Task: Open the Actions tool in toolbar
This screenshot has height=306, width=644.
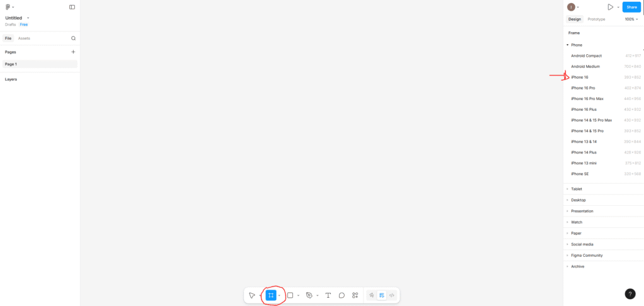Action: [x=355, y=295]
